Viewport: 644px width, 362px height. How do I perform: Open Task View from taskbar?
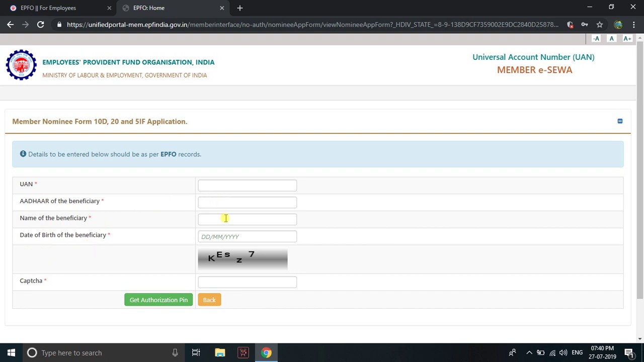click(x=196, y=352)
